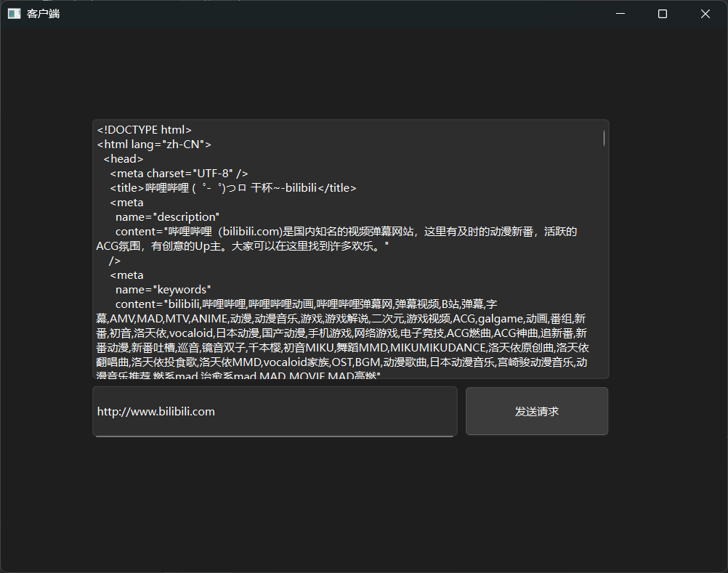Click the <!DOCTYPE html> line
The image size is (728, 573).
[145, 130]
